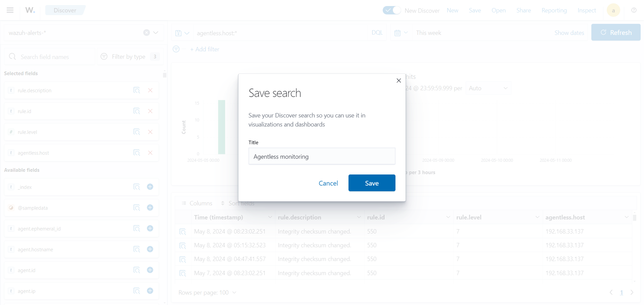Open the Auto interval dropdown

[488, 88]
